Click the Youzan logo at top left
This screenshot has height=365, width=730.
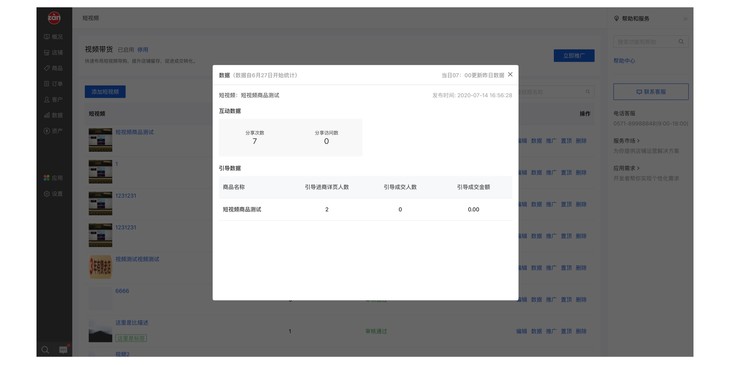point(54,18)
